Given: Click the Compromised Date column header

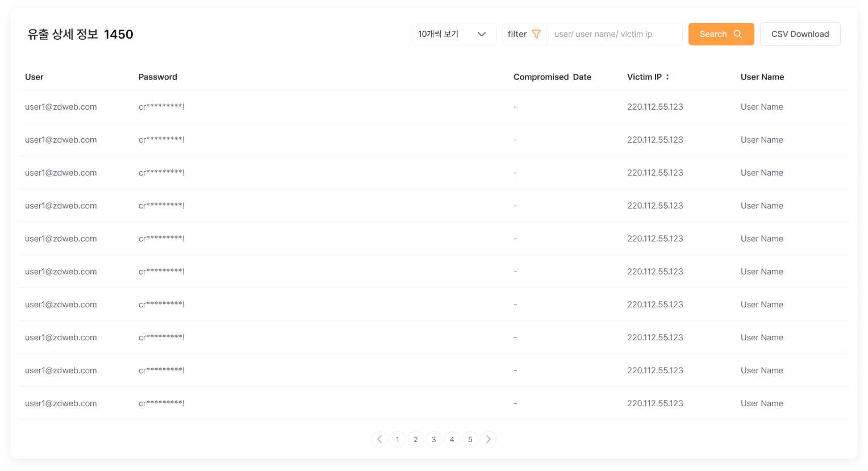Looking at the screenshot, I should point(552,77).
